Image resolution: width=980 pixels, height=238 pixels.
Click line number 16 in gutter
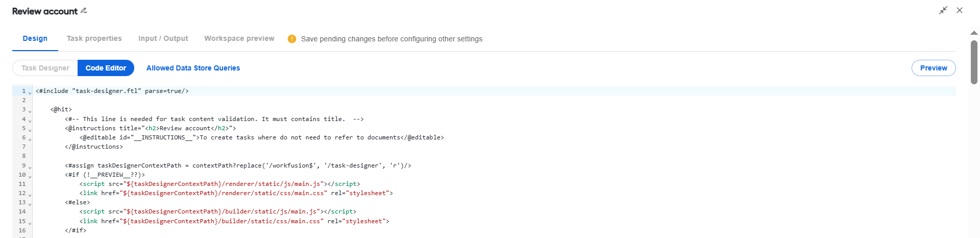click(22, 230)
